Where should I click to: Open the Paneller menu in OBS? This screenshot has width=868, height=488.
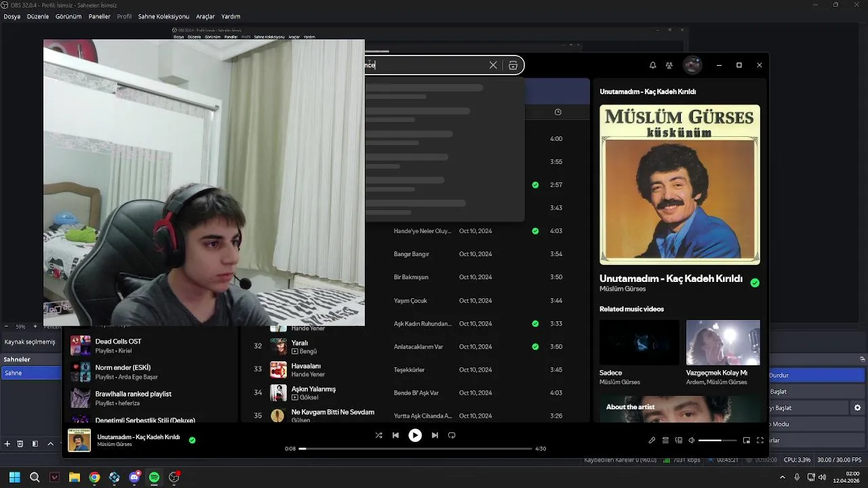[99, 16]
